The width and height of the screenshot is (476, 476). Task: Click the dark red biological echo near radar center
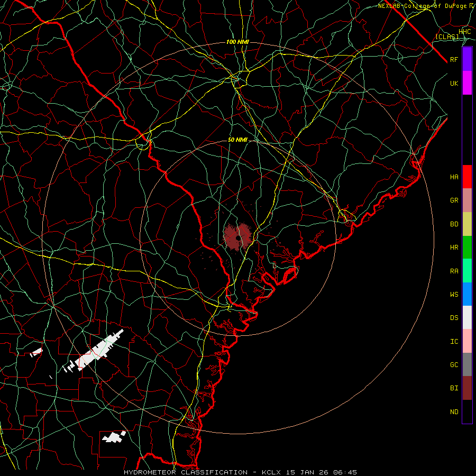[x=237, y=236]
